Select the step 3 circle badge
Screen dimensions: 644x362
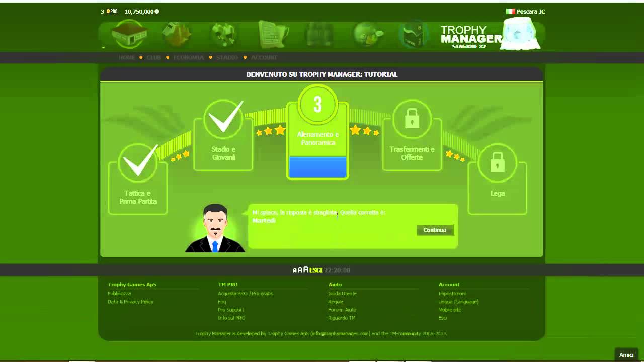click(x=317, y=105)
